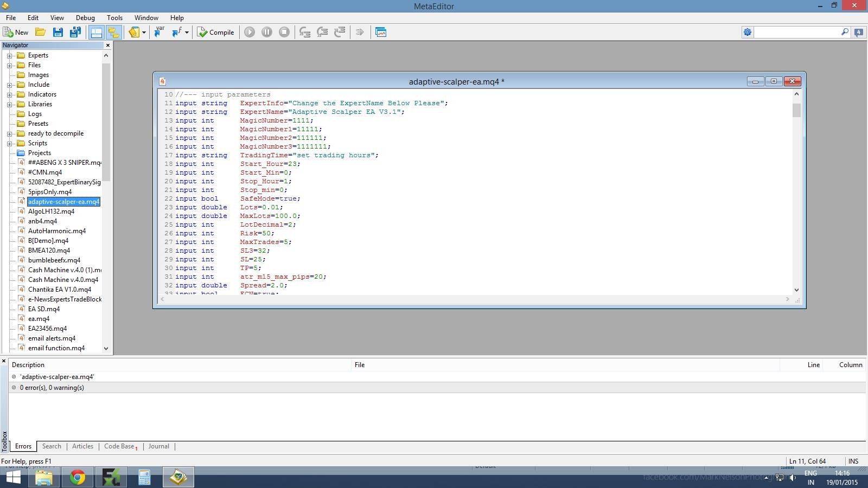The image size is (868, 488).
Task: Open the function list dropdown arrow
Action: (187, 33)
